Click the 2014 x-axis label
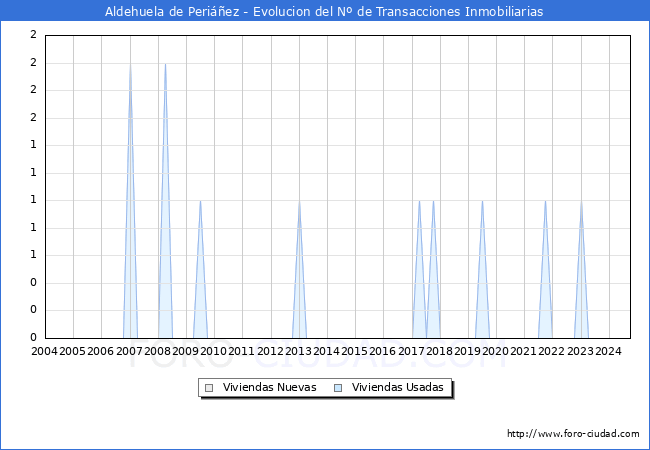Image resolution: width=650 pixels, height=450 pixels. coord(326,351)
